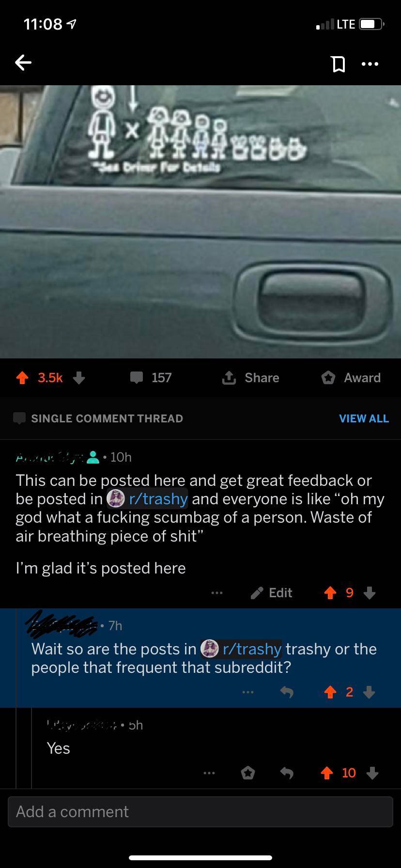Upvote the post showing 3.5k
401x868 pixels.
pyautogui.click(x=22, y=378)
